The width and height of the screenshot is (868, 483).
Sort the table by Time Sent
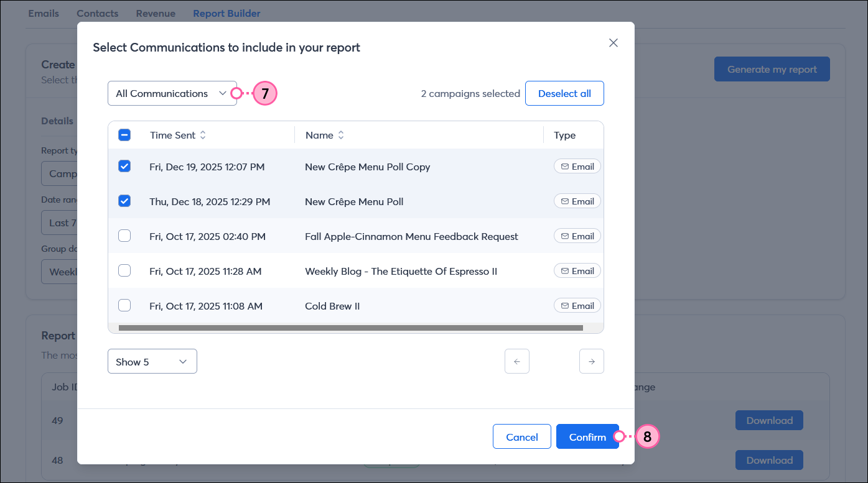click(x=203, y=134)
